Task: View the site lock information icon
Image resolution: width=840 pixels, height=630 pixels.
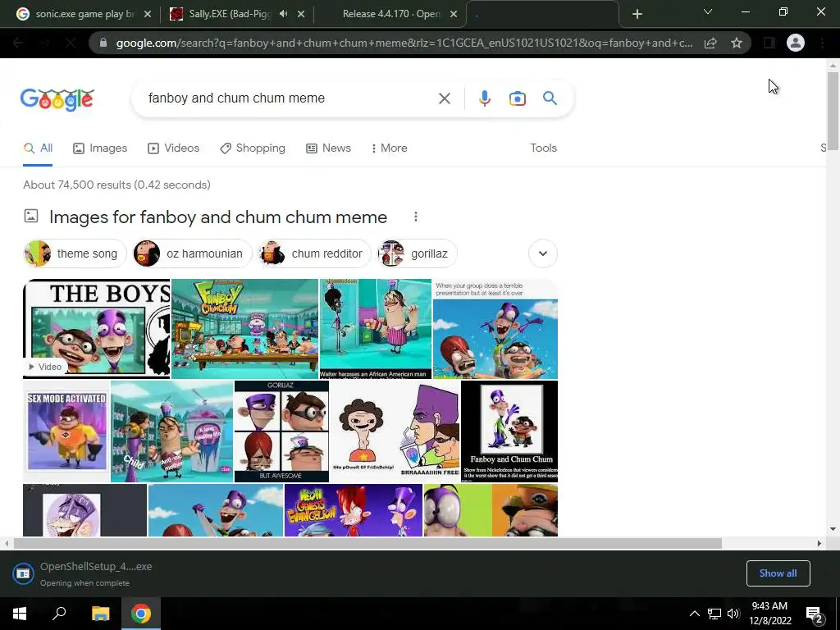Action: (x=103, y=43)
